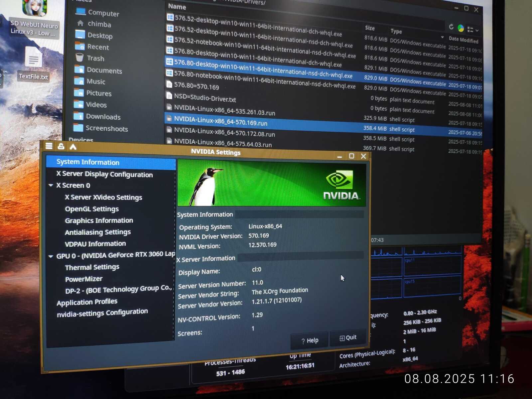Open Desktop in the Places sidebar
This screenshot has height=399, width=532.
click(94, 35)
